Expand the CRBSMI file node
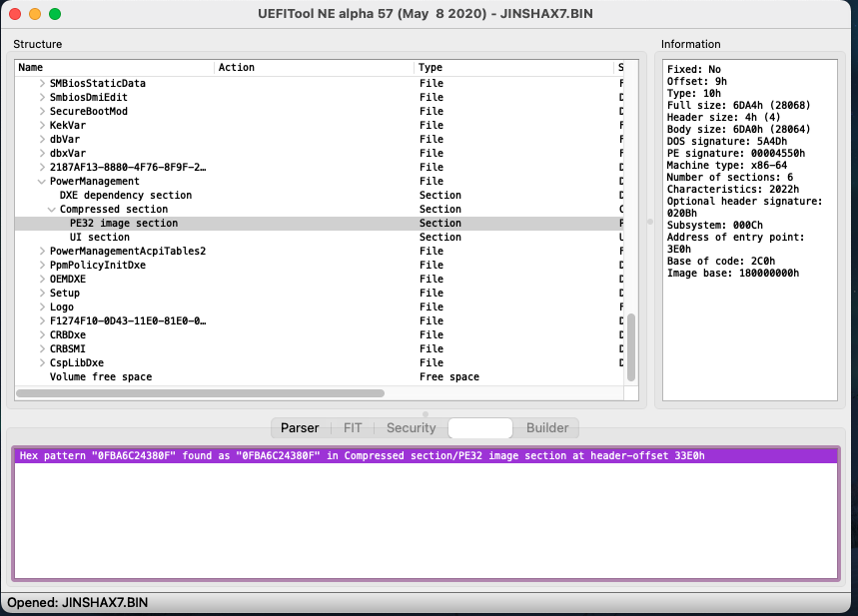The width and height of the screenshot is (858, 616). (42, 348)
